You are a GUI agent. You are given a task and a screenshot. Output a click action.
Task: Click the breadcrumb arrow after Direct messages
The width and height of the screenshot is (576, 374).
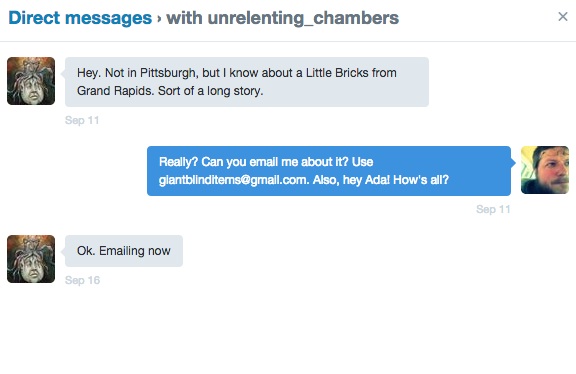[x=159, y=18]
